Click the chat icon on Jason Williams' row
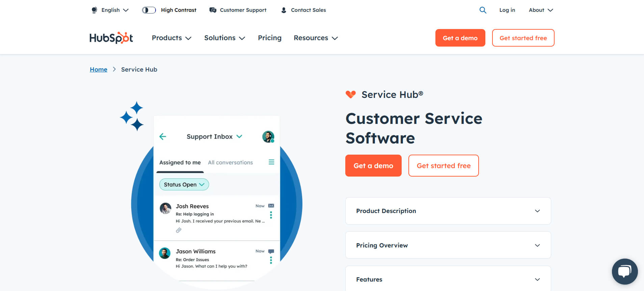 [x=271, y=251]
